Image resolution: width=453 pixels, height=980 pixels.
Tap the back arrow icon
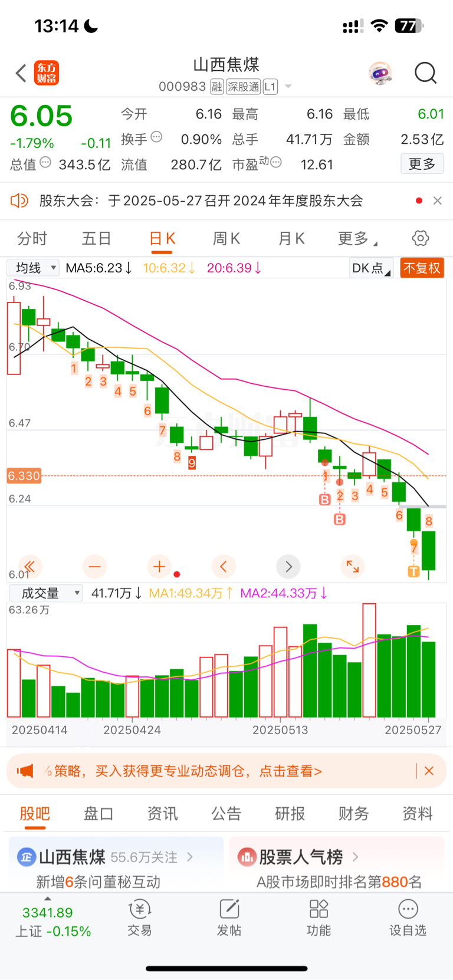click(x=21, y=73)
